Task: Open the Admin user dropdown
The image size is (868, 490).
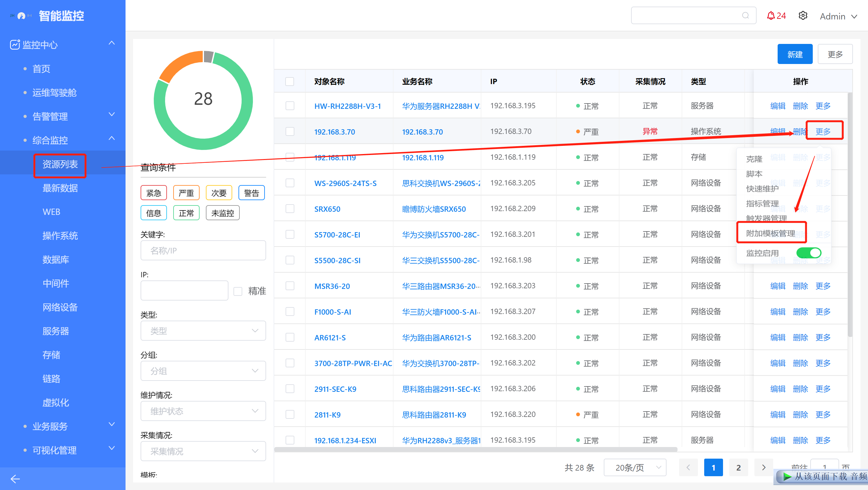Action: [x=838, y=16]
